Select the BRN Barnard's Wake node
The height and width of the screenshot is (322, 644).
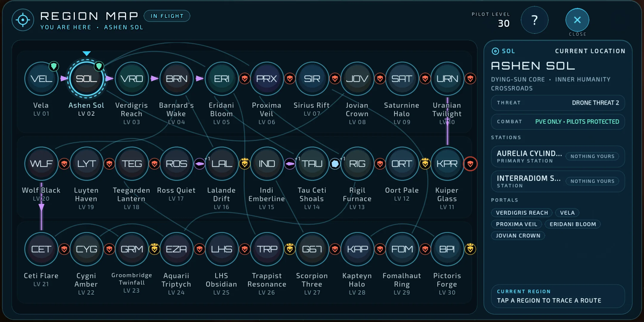click(177, 79)
